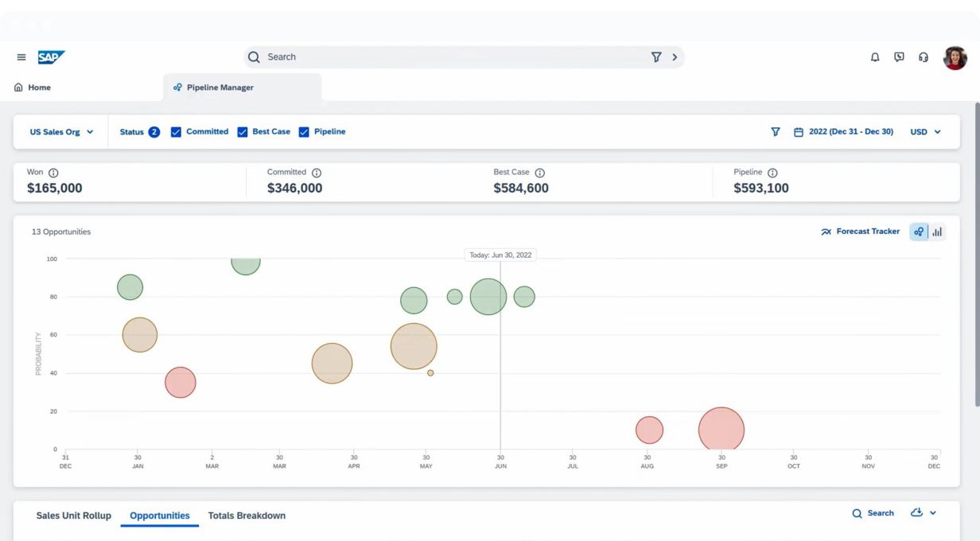
Task: Click the notifications bell icon
Action: 875,57
